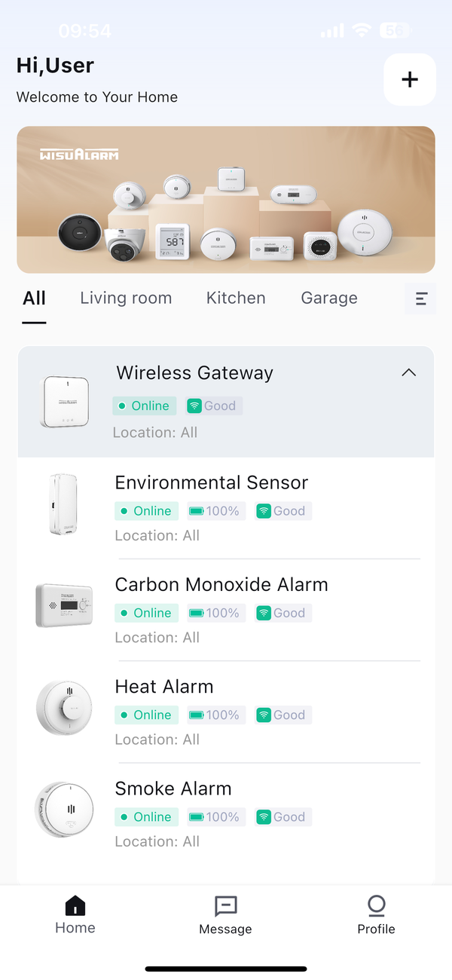Image resolution: width=452 pixels, height=980 pixels.
Task: Switch to the Kitchen tab
Action: pos(236,298)
